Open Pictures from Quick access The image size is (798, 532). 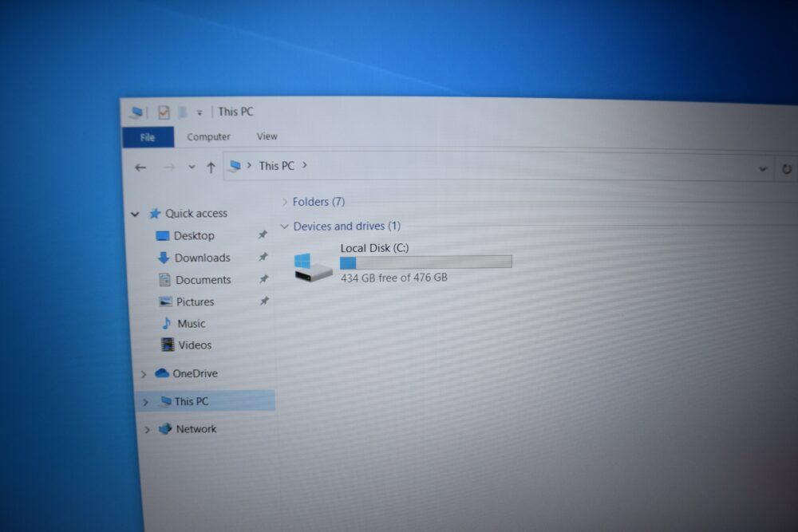(195, 301)
